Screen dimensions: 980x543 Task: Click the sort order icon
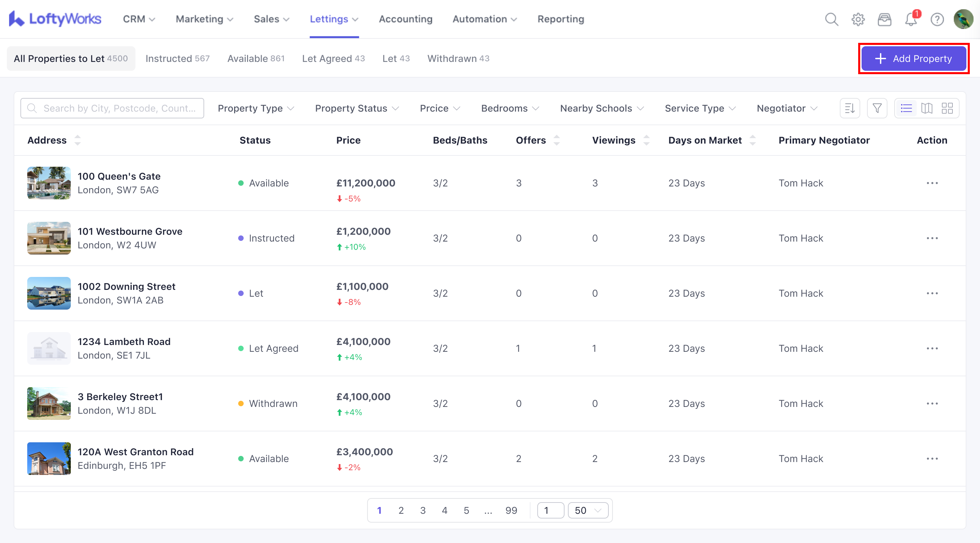pyautogui.click(x=850, y=109)
